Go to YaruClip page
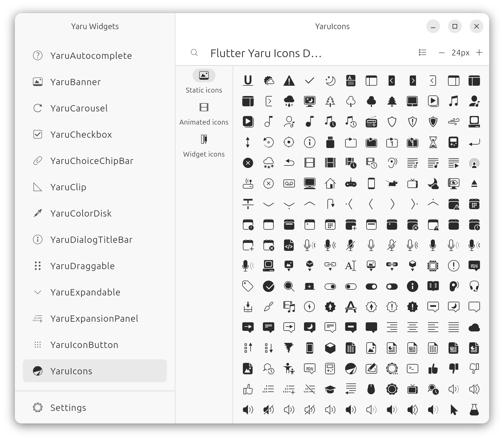This screenshot has height=440, width=504. point(95,187)
